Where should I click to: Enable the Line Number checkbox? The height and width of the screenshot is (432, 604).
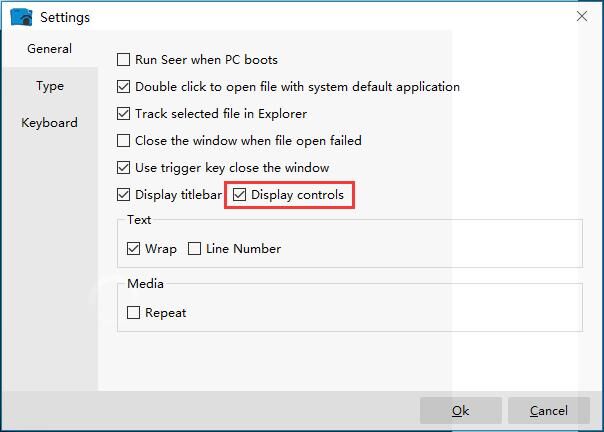click(x=195, y=249)
